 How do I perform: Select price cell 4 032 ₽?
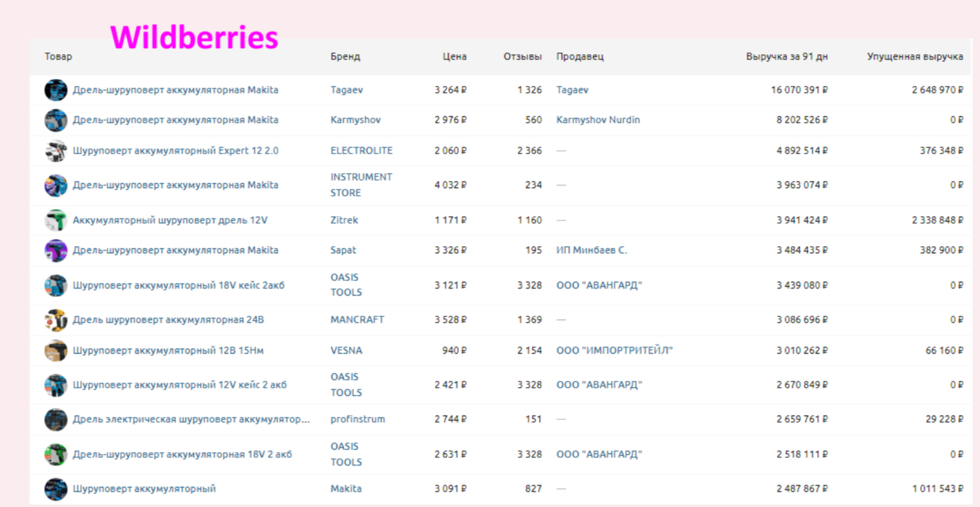pos(450,185)
